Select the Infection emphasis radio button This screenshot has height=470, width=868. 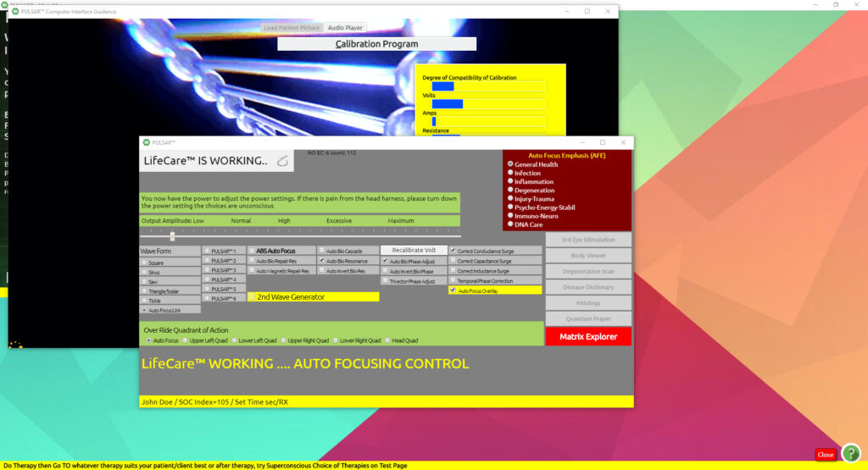pos(510,173)
